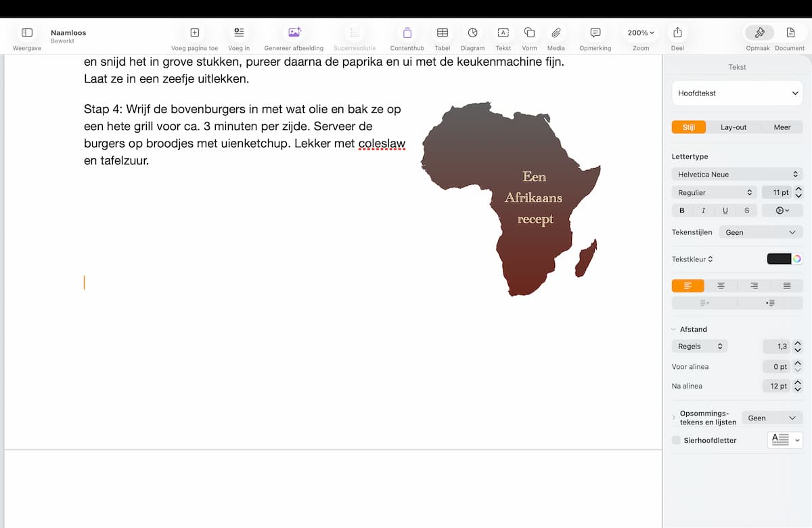Screen dimensions: 812x528
Task: Open the Deel share icon
Action: pyautogui.click(x=677, y=33)
